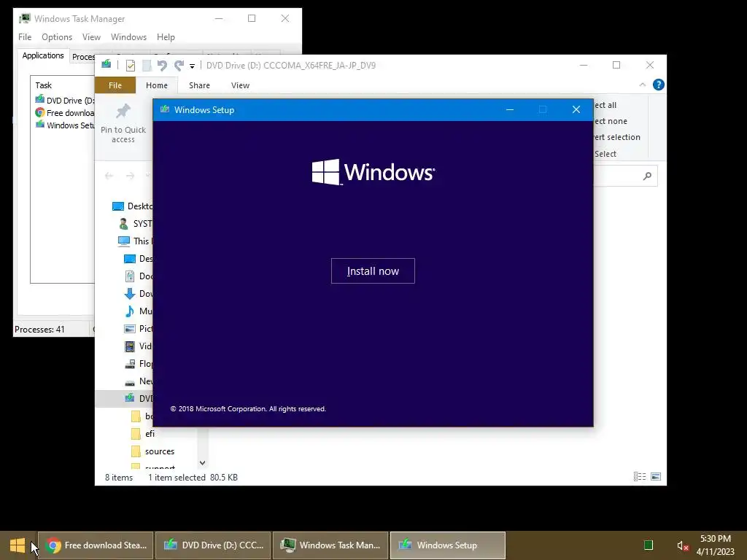Click the Explorer window title bar icon
Image resolution: width=747 pixels, height=560 pixels.
pos(107,64)
